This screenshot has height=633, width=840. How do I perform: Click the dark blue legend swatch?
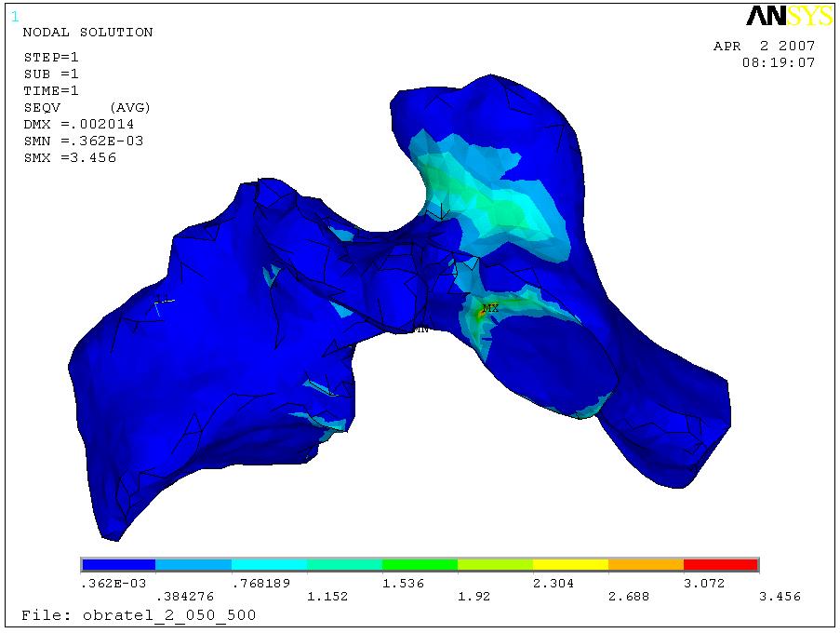pos(118,565)
